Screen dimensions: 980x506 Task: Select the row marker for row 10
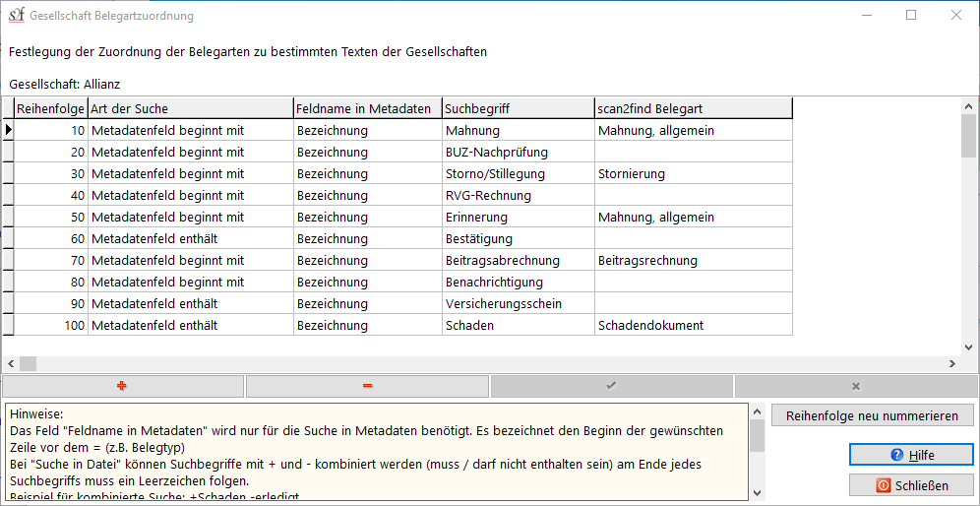tap(9, 130)
